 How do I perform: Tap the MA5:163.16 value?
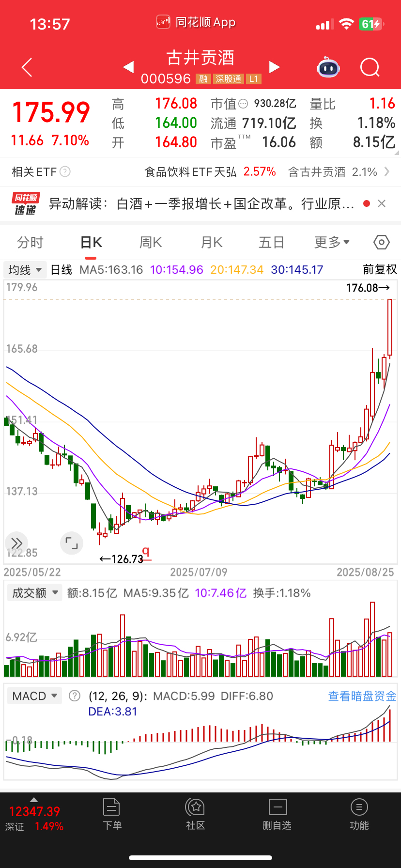tap(111, 270)
